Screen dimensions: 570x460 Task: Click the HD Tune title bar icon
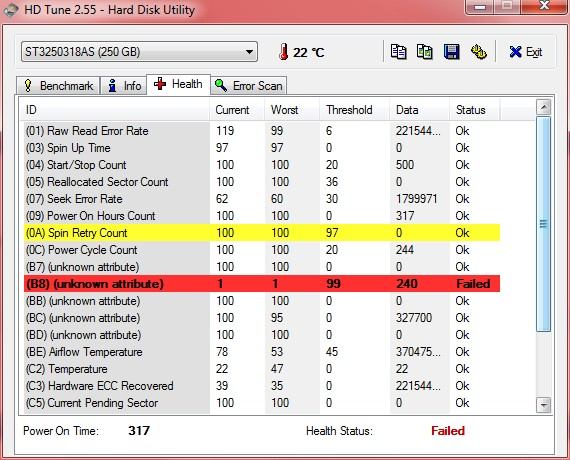[x=11, y=9]
